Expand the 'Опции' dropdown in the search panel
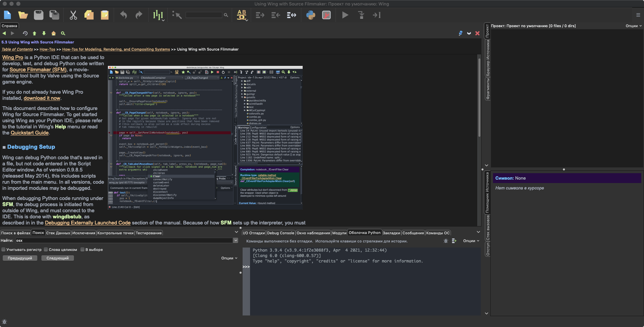644x327 pixels. (x=229, y=258)
